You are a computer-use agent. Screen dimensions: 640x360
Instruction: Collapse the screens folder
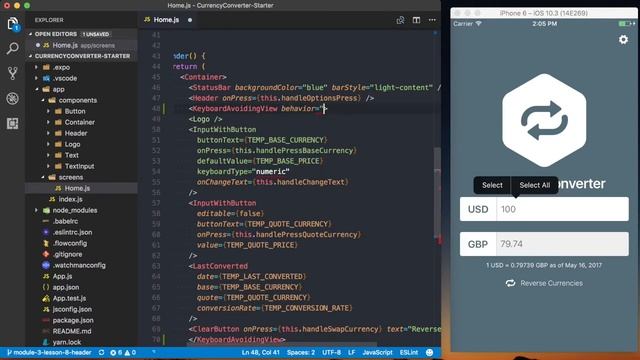click(x=71, y=178)
